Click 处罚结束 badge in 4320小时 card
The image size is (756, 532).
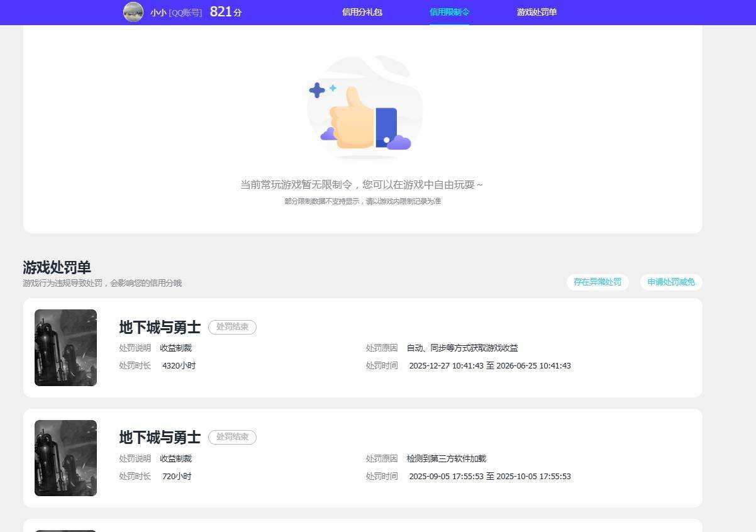coord(232,327)
